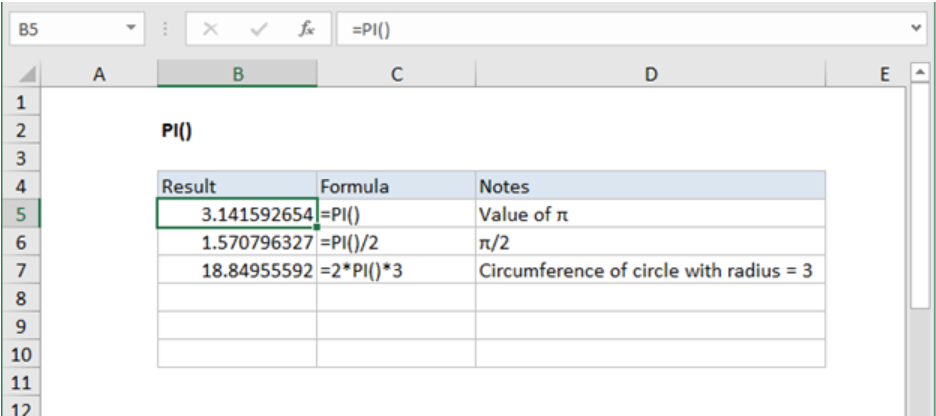
Task: Expand the formula bar with chevron
Action: (918, 30)
